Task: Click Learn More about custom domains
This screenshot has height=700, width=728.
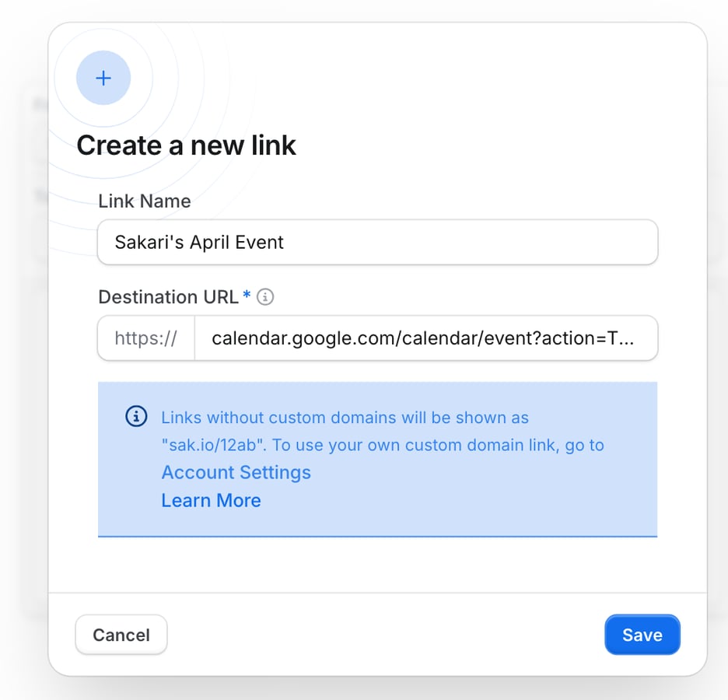Action: [211, 500]
